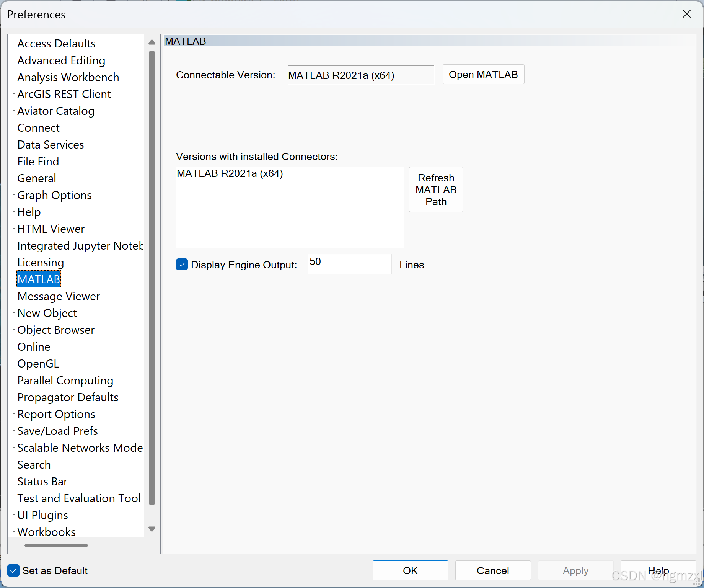The image size is (704, 588).
Task: Select Graph Options category
Action: (x=54, y=195)
